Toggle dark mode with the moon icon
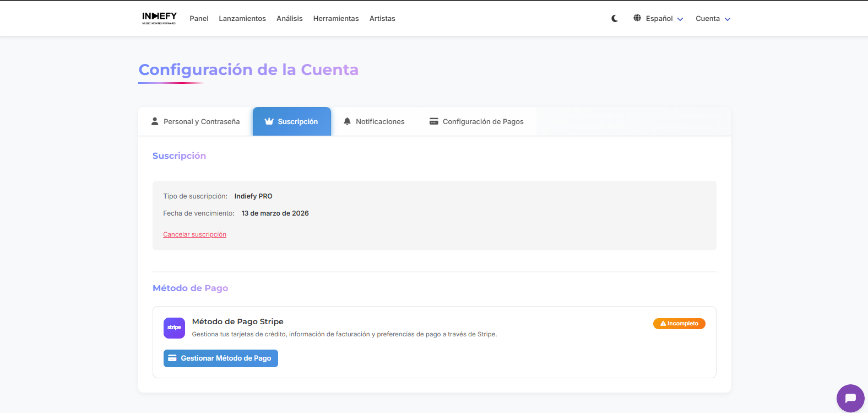 (x=615, y=19)
